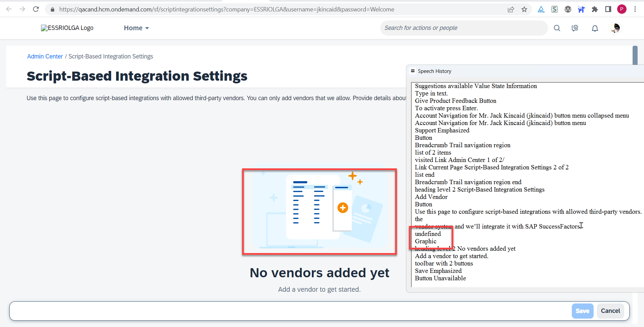Launch the axe DevTools extension icon

[541, 9]
